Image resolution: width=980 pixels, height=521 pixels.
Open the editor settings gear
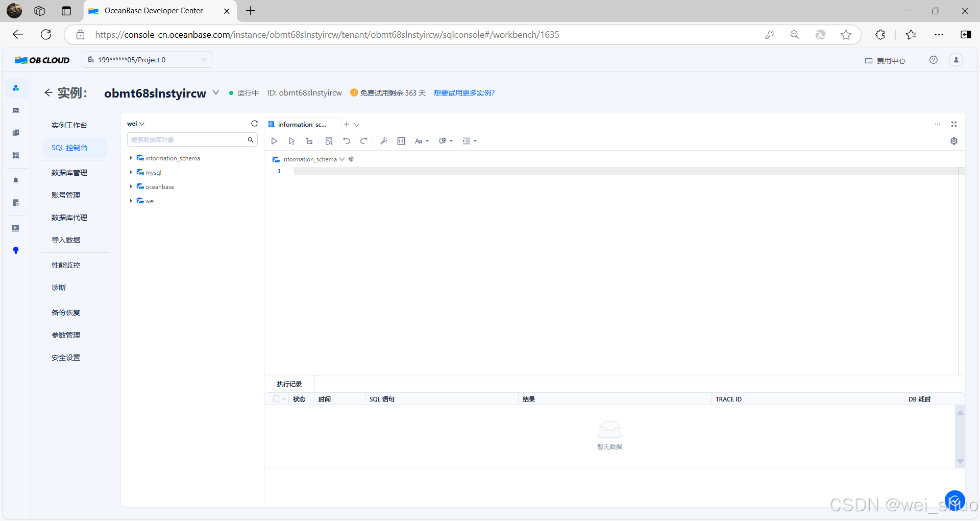coord(953,141)
